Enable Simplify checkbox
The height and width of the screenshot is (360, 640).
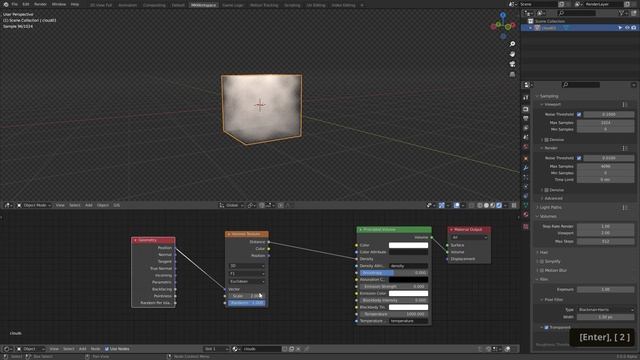(x=542, y=261)
